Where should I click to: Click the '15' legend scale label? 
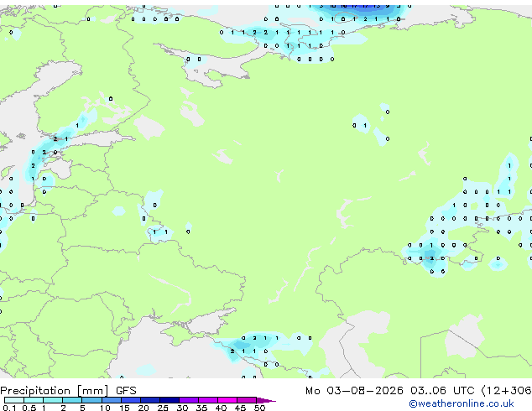coord(124,408)
